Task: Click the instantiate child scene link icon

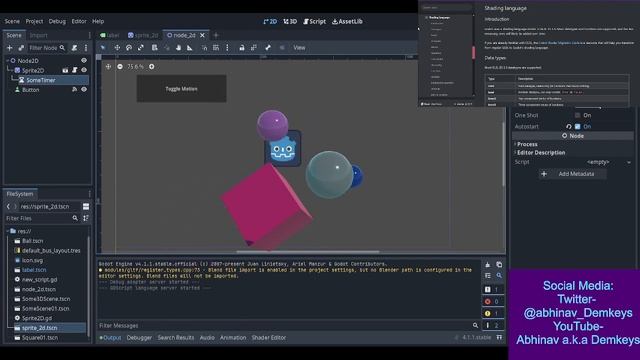Action: 21,48
